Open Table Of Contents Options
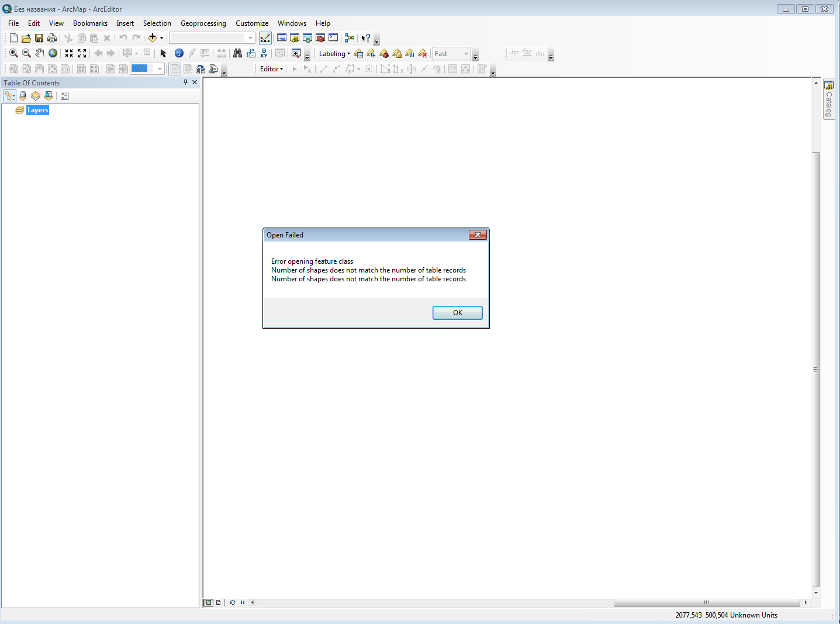 [65, 96]
